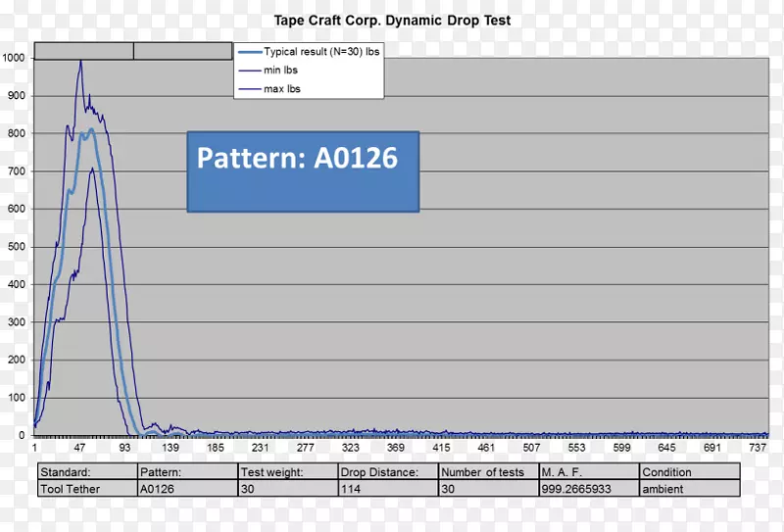Click the 'Test weight:' header cell
This screenshot has width=784, height=532.
point(288,472)
